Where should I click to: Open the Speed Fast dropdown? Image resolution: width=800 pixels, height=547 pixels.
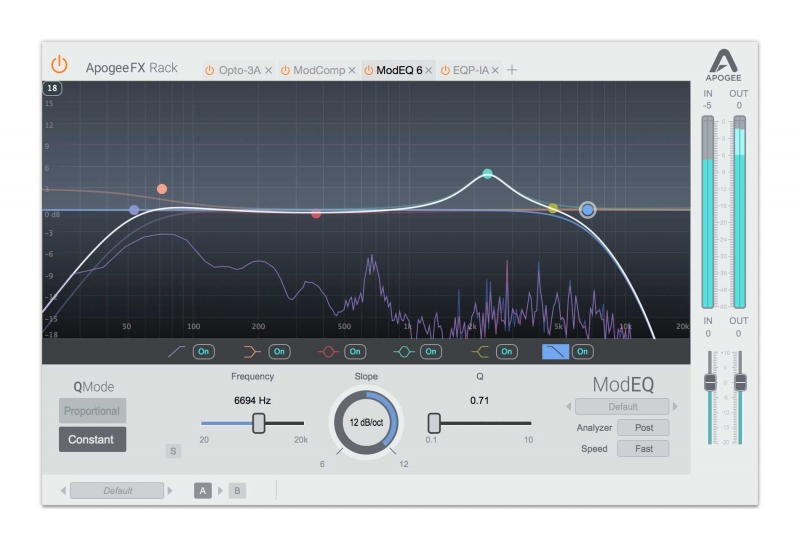(643, 449)
